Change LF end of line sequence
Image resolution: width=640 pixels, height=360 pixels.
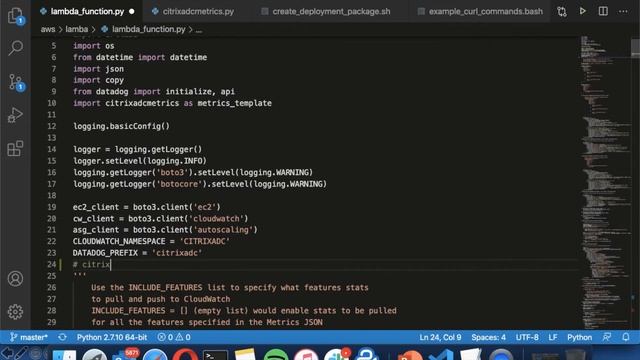pos(553,337)
